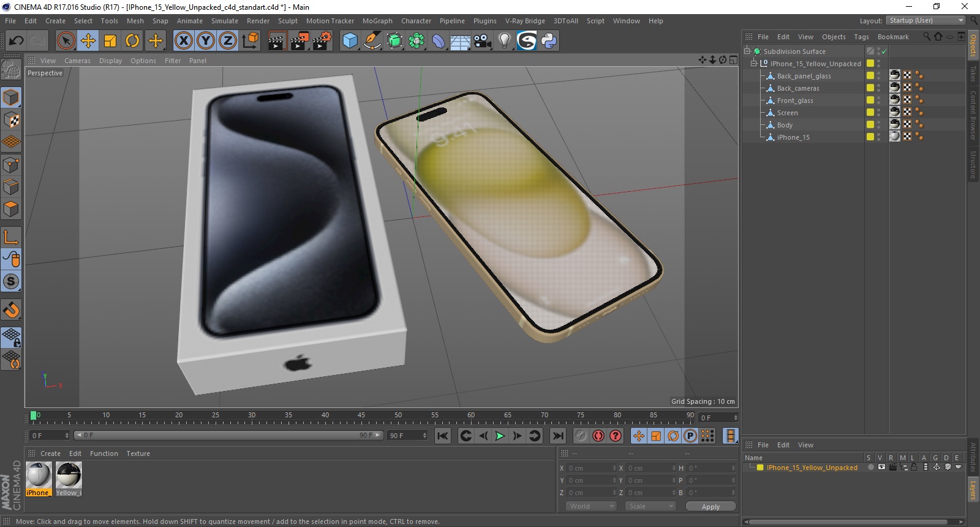This screenshot has height=527, width=980.
Task: Activate the Rotate tool
Action: click(132, 41)
